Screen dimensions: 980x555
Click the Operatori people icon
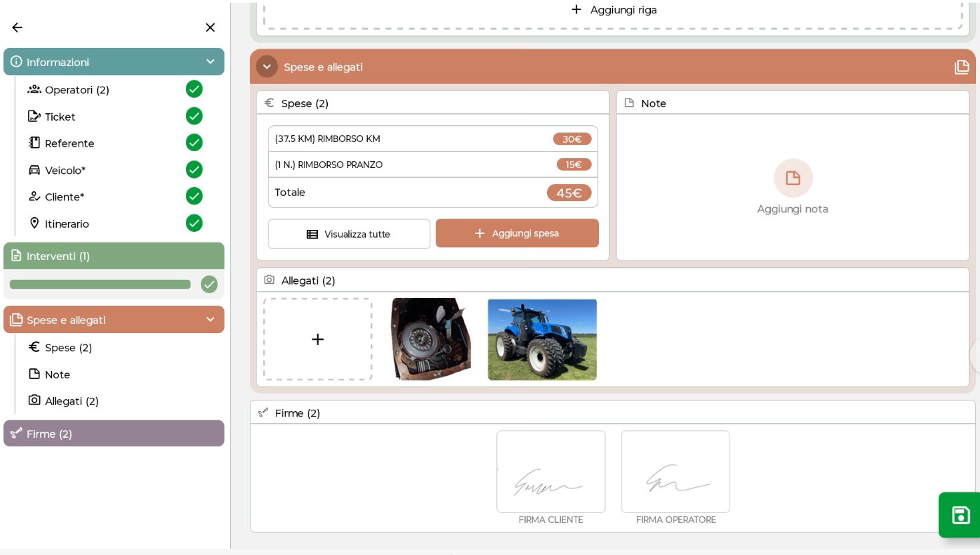tap(34, 89)
